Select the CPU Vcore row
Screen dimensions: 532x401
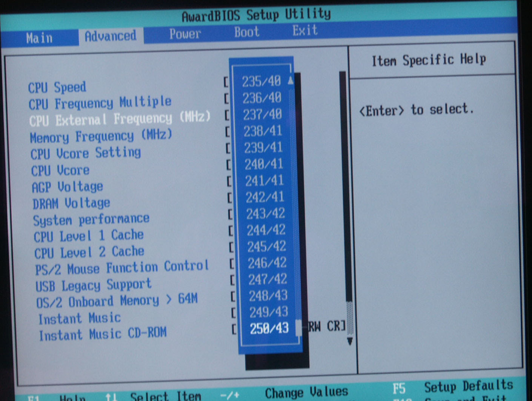coord(60,171)
